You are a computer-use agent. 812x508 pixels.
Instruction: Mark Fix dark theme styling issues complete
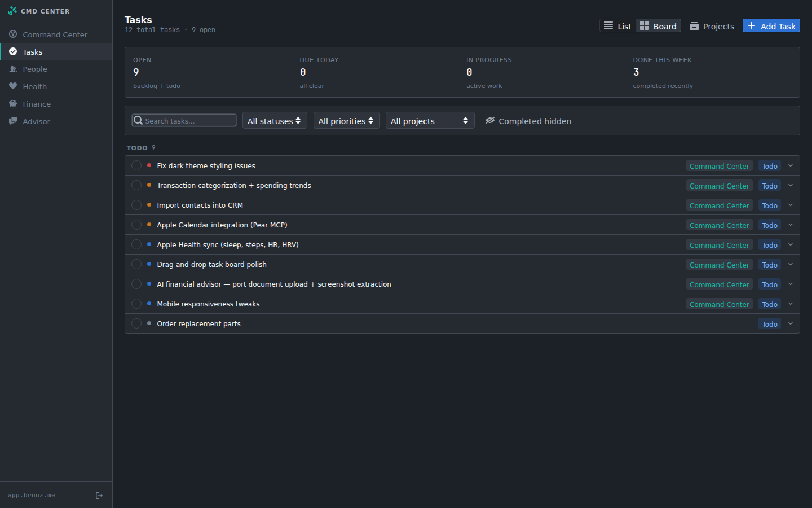136,165
